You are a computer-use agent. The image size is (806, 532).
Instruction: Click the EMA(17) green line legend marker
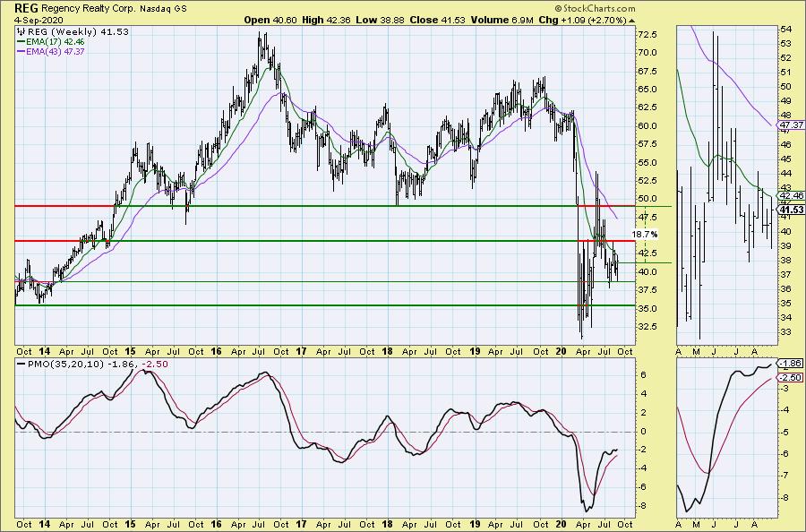coord(21,41)
